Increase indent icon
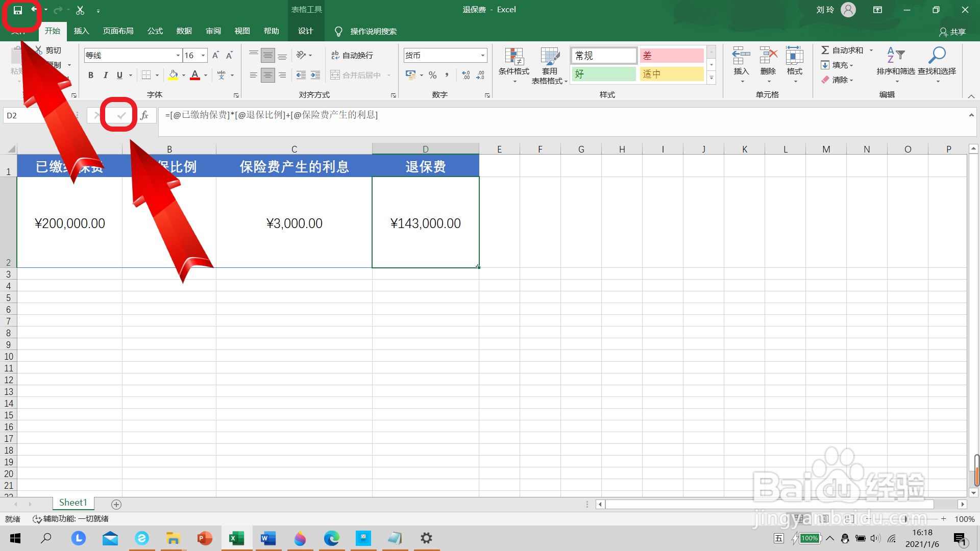 (315, 75)
